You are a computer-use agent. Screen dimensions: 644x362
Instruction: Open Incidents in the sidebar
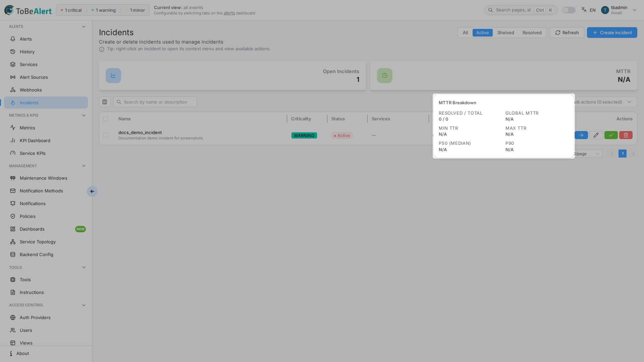(46, 103)
